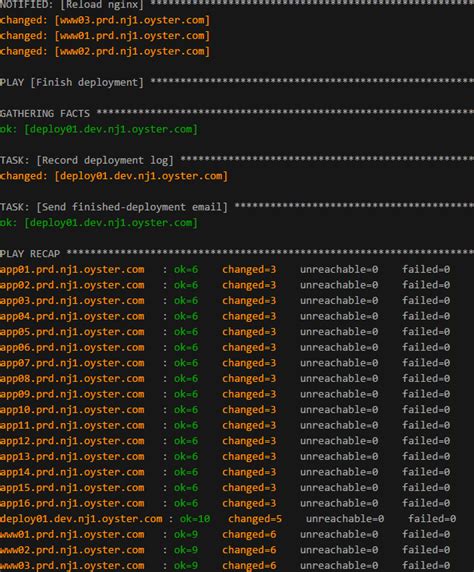Click the 'PLAY RECAP' header
This screenshot has height=572, width=474.
click(30, 254)
